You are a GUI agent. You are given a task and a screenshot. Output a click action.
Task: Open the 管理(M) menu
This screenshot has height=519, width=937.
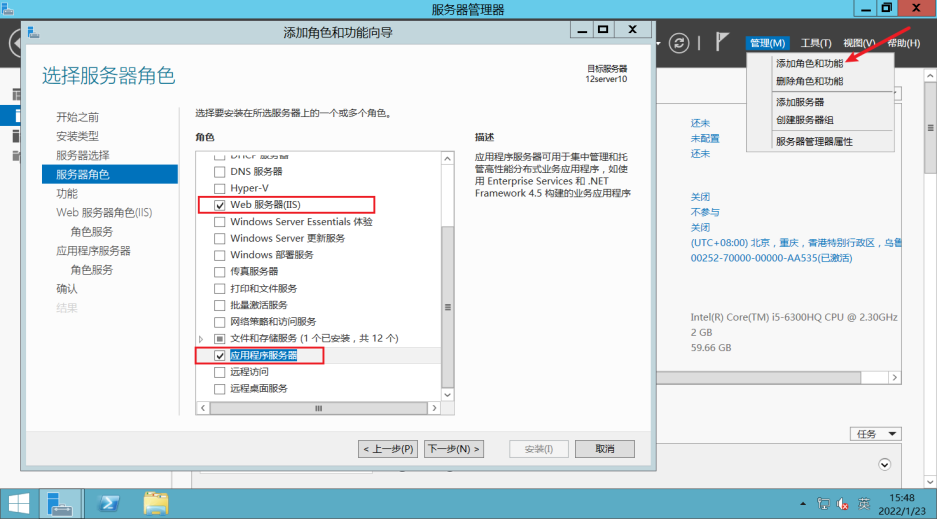767,43
